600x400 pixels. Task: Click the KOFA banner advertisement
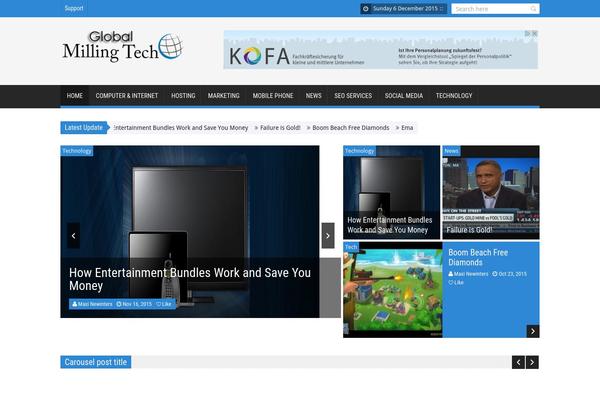point(381,50)
